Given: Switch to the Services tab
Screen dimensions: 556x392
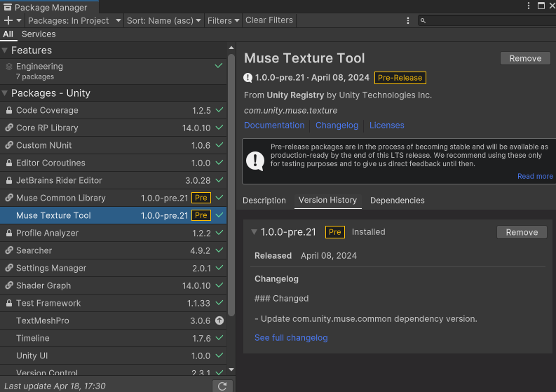Looking at the screenshot, I should tap(39, 34).
